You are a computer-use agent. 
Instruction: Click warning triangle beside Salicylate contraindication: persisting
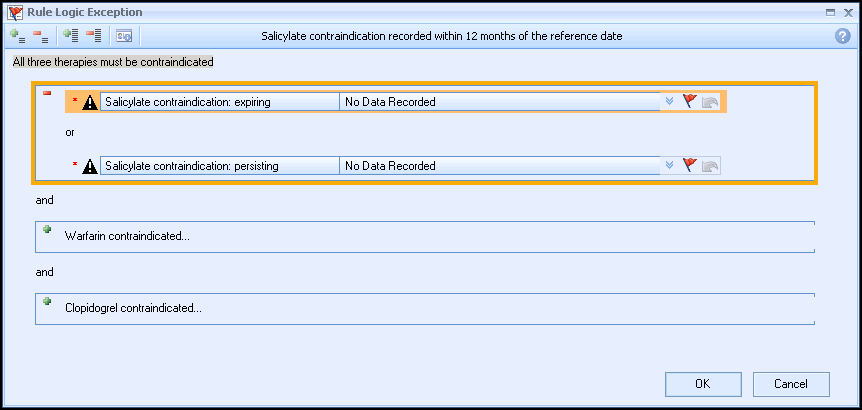click(x=90, y=165)
